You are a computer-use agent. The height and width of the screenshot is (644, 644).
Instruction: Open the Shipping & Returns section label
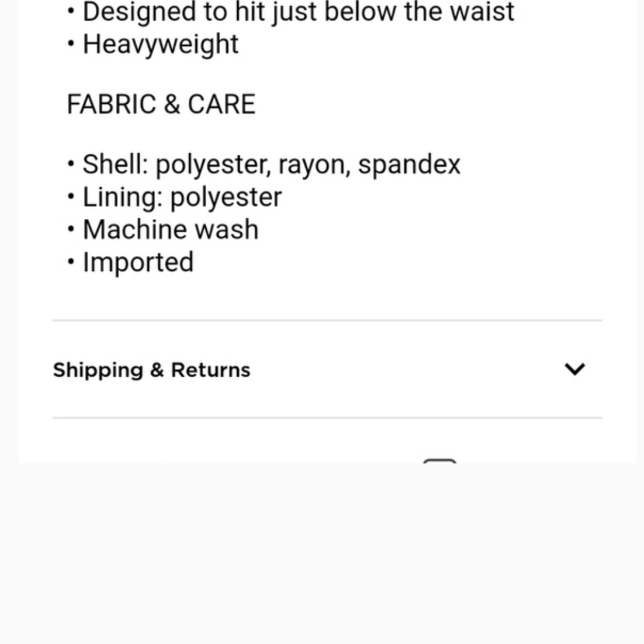pos(151,370)
